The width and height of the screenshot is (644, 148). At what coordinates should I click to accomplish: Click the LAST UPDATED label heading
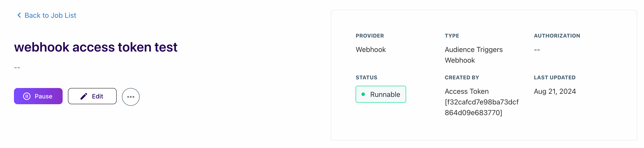[555, 78]
